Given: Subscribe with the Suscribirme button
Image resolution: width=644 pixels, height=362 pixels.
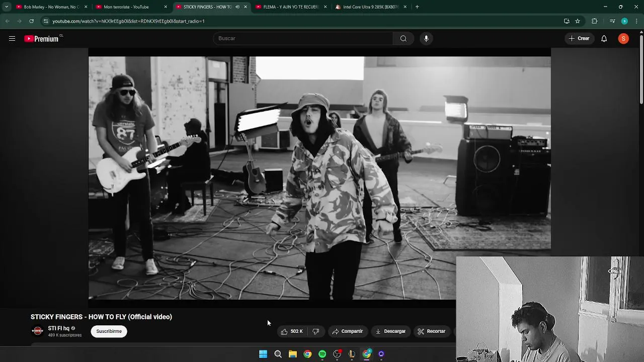Looking at the screenshot, I should tap(109, 331).
